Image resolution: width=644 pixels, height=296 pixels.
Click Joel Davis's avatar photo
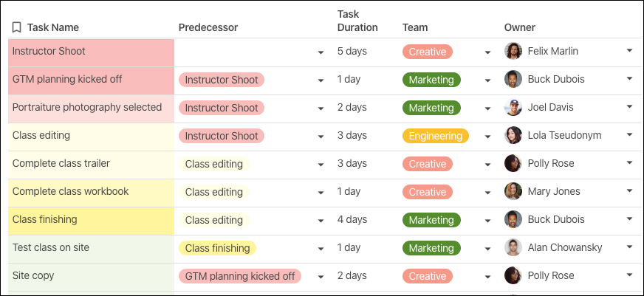coord(513,108)
